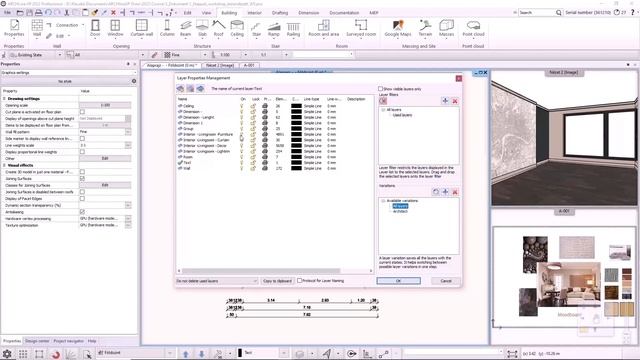Select the Ramp tool

pyautogui.click(x=274, y=28)
